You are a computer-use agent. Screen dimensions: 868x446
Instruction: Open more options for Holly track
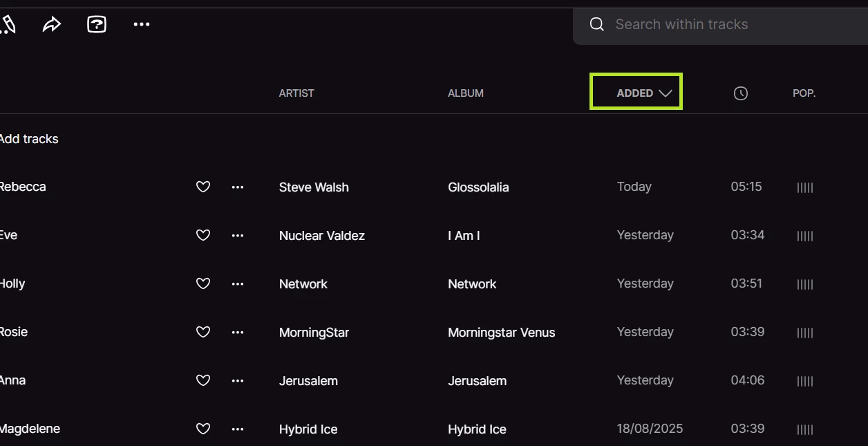tap(238, 284)
